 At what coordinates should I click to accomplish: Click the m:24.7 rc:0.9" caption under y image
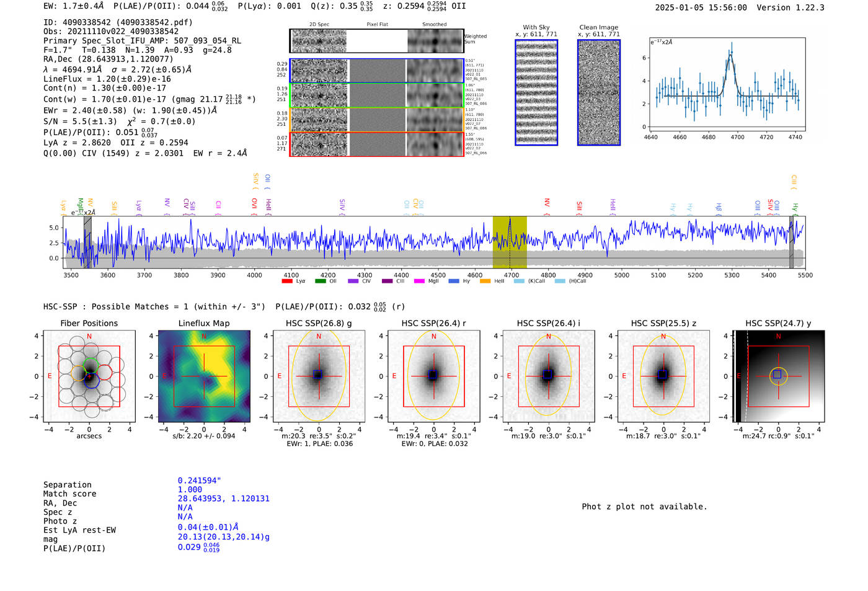[779, 436]
